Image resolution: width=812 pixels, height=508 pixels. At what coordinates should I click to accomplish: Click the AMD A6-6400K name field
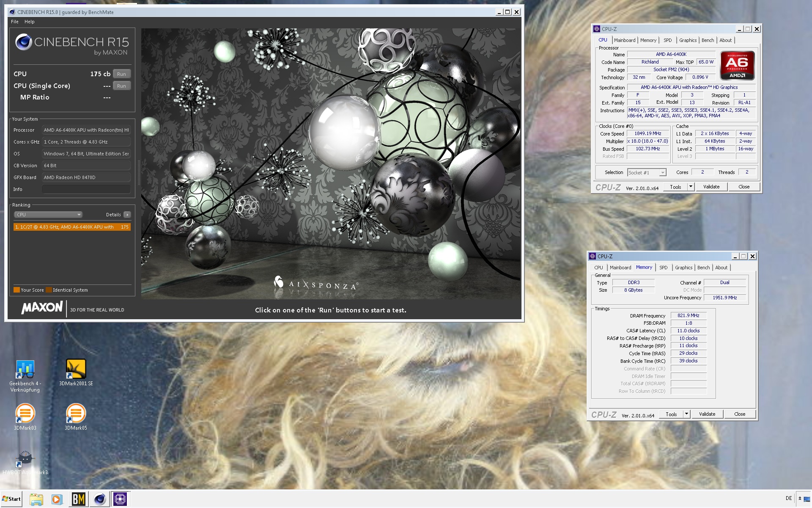click(671, 54)
